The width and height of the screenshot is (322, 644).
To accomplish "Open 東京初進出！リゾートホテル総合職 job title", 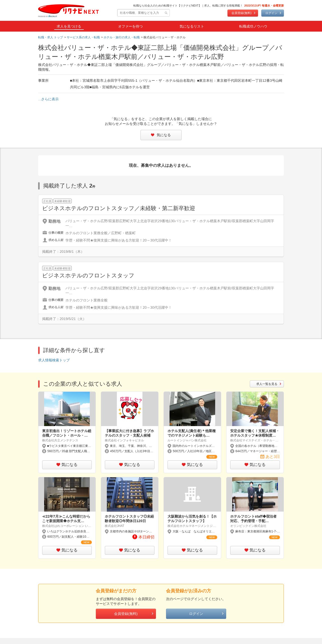I will [67, 433].
